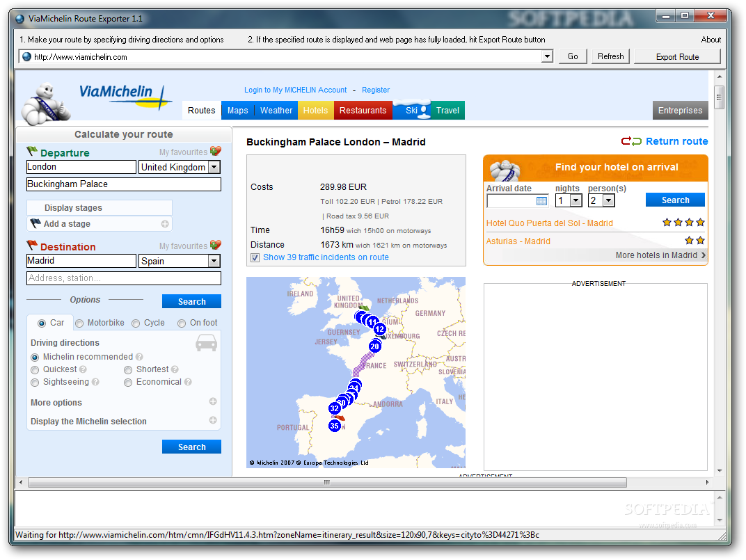Click the four star rating for Hotel Quo

click(x=683, y=222)
